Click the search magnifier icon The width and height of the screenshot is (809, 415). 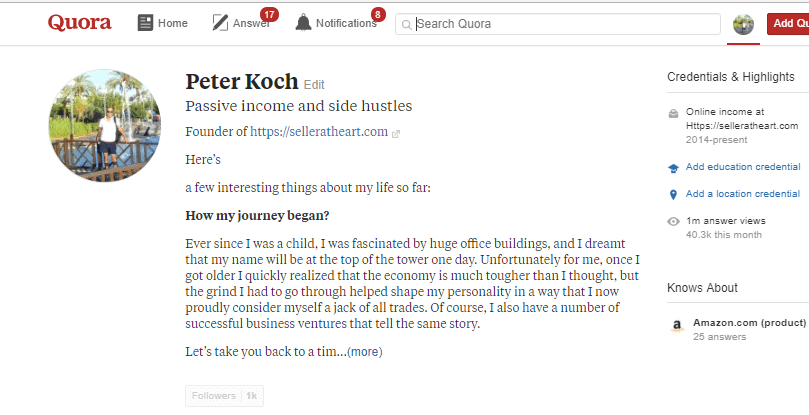pyautogui.click(x=407, y=24)
